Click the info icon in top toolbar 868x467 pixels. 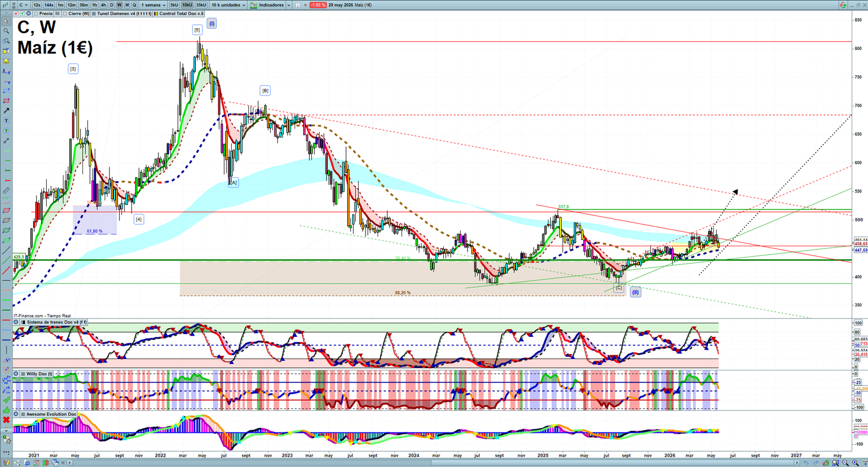[298, 5]
